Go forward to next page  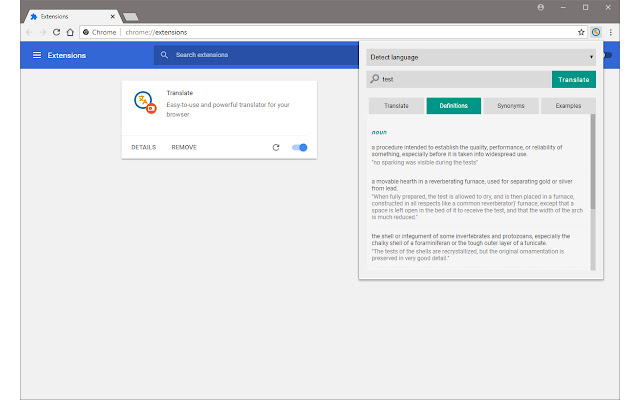pyautogui.click(x=42, y=32)
